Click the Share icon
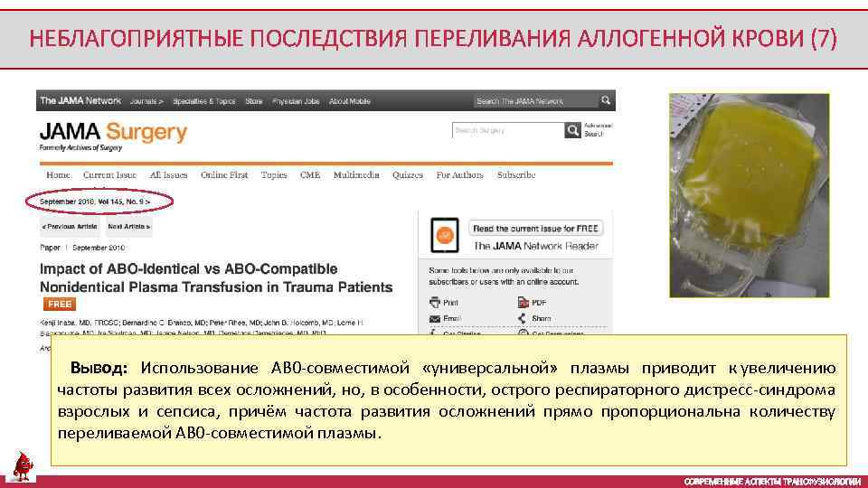868x488 pixels. point(522,318)
